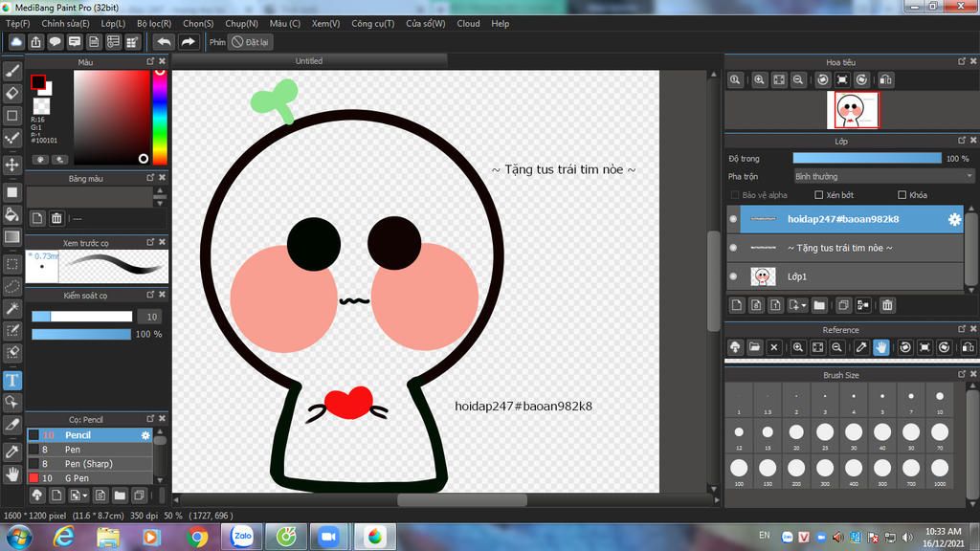The height and width of the screenshot is (551, 980).
Task: Pick the Move tool with four arrows
Action: pos(11,165)
